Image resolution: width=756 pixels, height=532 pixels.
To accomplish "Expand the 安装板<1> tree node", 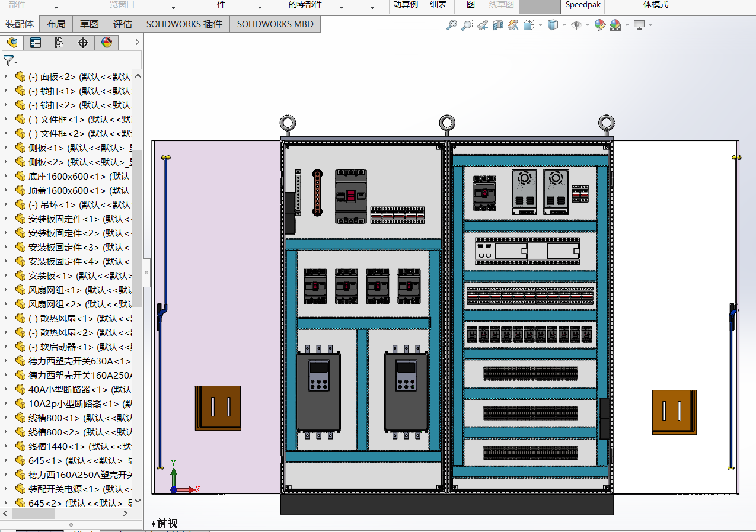I will pyautogui.click(x=6, y=275).
